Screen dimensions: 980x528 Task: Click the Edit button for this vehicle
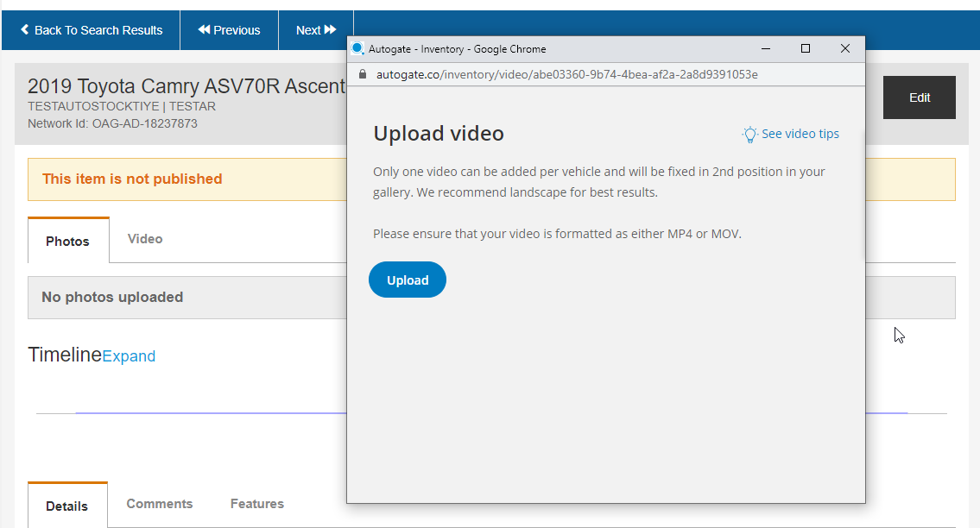tap(919, 97)
